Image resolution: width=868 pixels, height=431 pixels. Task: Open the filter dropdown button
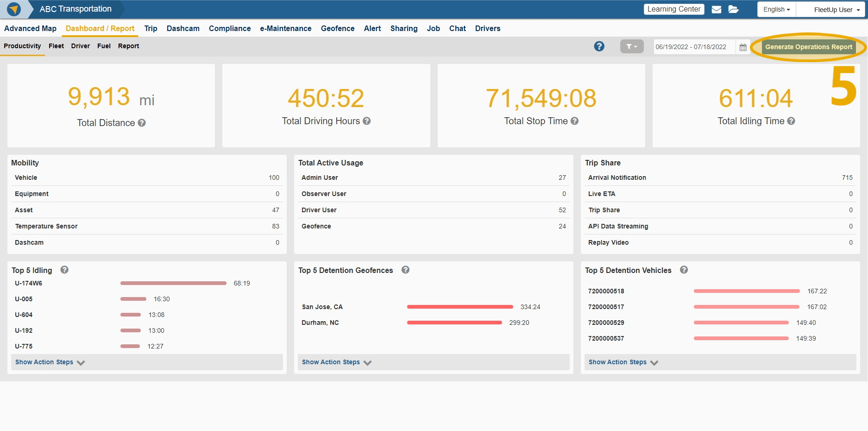632,46
